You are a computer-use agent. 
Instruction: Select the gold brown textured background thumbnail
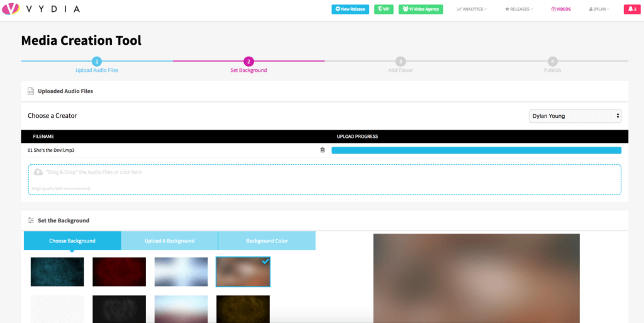(x=243, y=309)
